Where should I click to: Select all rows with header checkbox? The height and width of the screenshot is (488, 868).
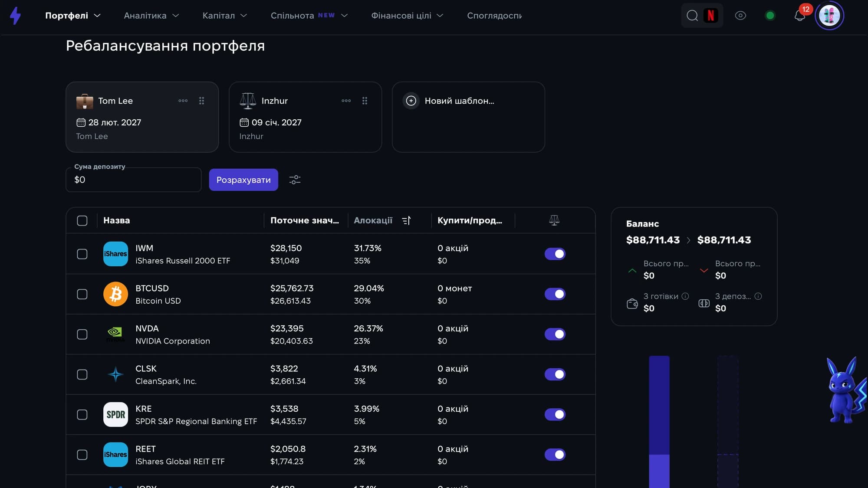[82, 220]
